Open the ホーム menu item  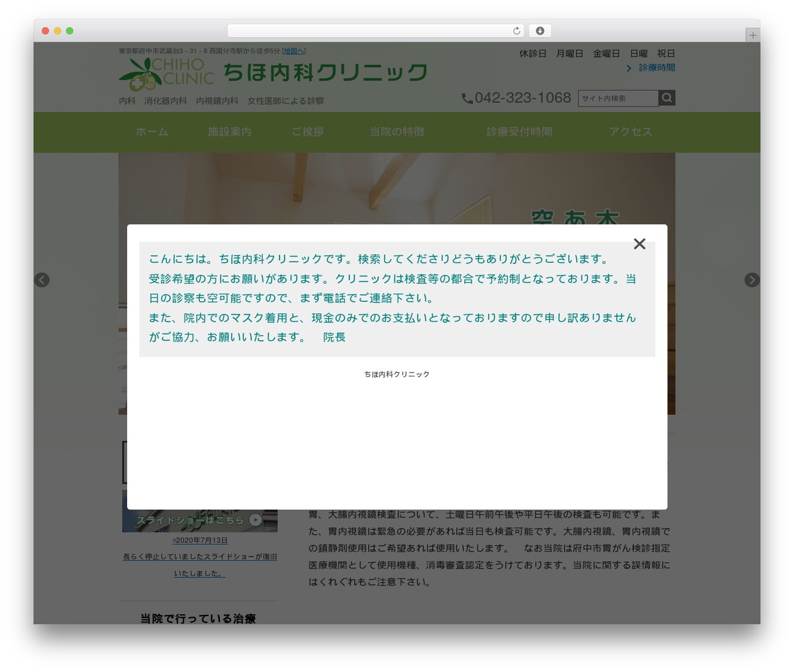[152, 132]
